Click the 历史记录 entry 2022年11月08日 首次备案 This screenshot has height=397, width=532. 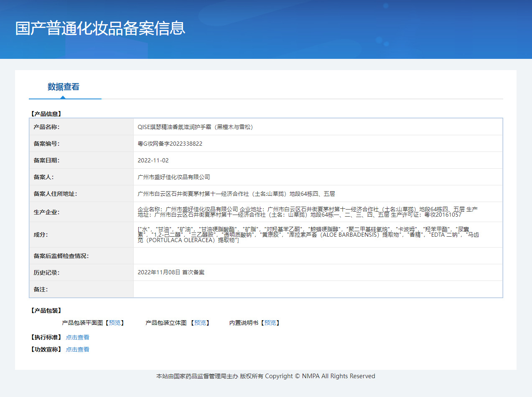tap(171, 272)
